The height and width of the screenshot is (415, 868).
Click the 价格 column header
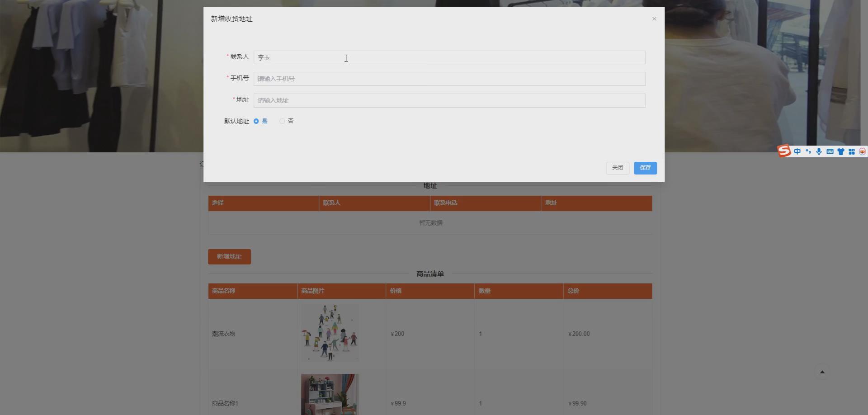tap(430, 291)
